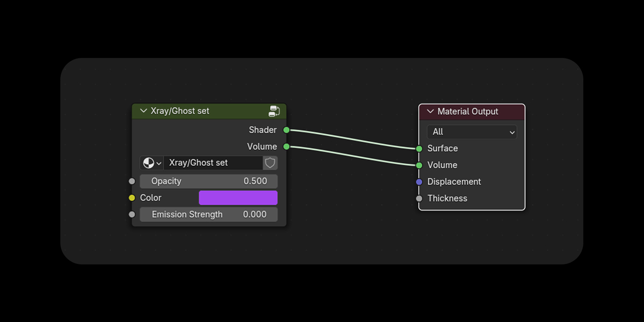Image resolution: width=644 pixels, height=322 pixels.
Task: Click the Opacity input socket
Action: coord(132,181)
